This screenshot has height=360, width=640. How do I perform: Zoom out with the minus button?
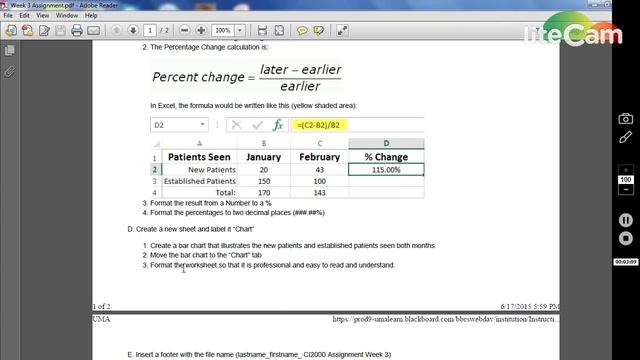click(x=184, y=31)
